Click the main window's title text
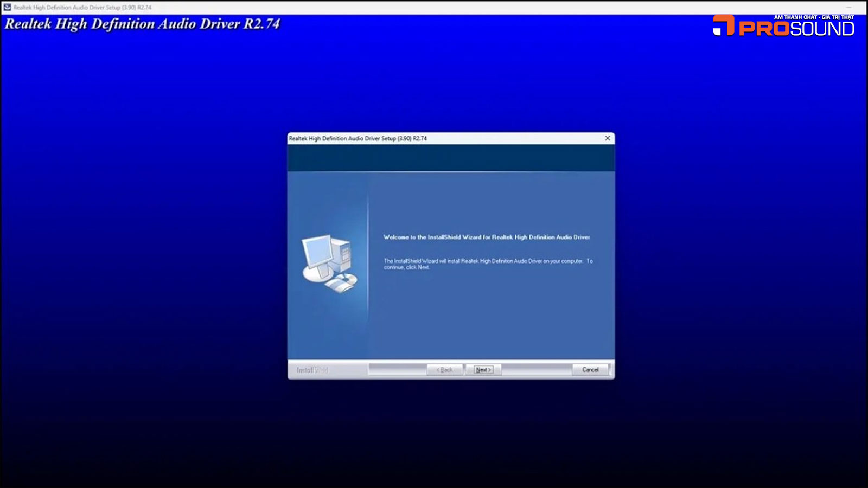The height and width of the screenshot is (488, 868). point(82,8)
